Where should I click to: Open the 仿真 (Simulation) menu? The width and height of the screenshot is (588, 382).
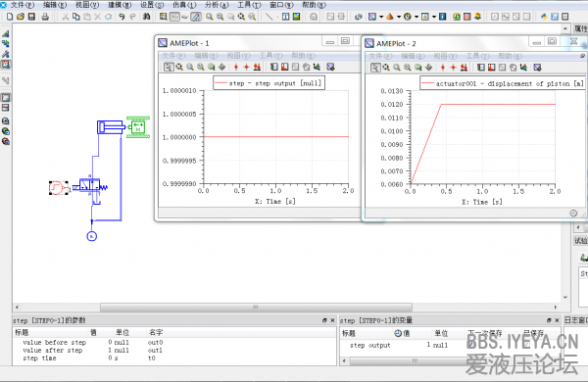tap(184, 5)
